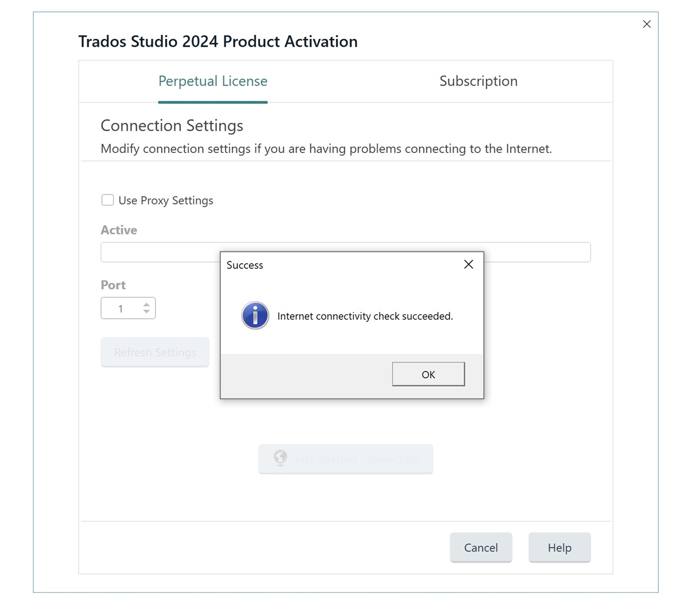688x616 pixels.
Task: Dismiss the dialog by clicking OK
Action: (428, 374)
